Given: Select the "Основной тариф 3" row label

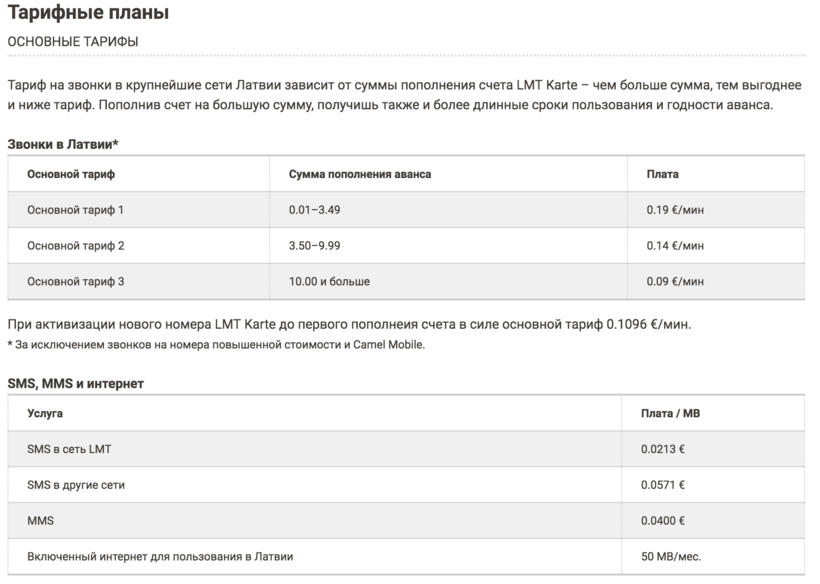Looking at the screenshot, I should tap(76, 281).
